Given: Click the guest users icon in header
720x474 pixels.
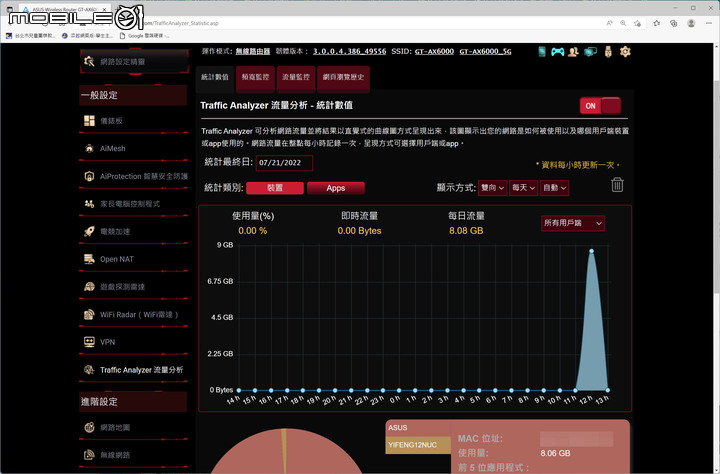Looking at the screenshot, I should pos(573,51).
